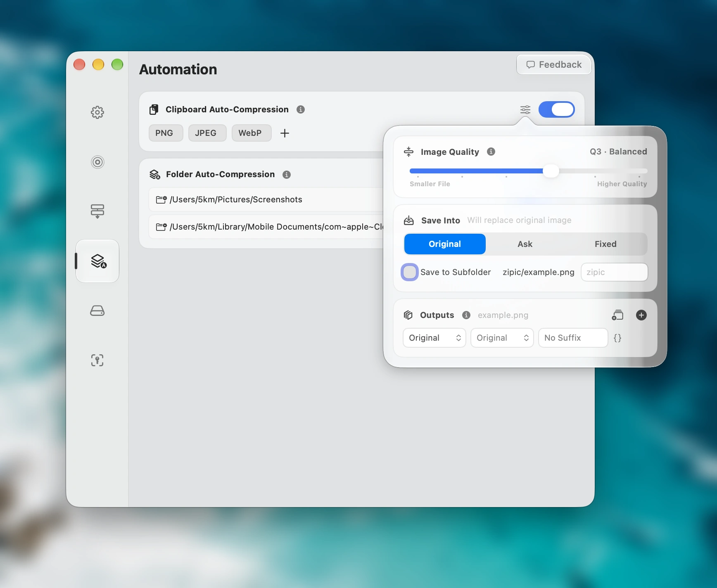
Task: Click the Q3 · Balanced quality label
Action: [x=618, y=152]
